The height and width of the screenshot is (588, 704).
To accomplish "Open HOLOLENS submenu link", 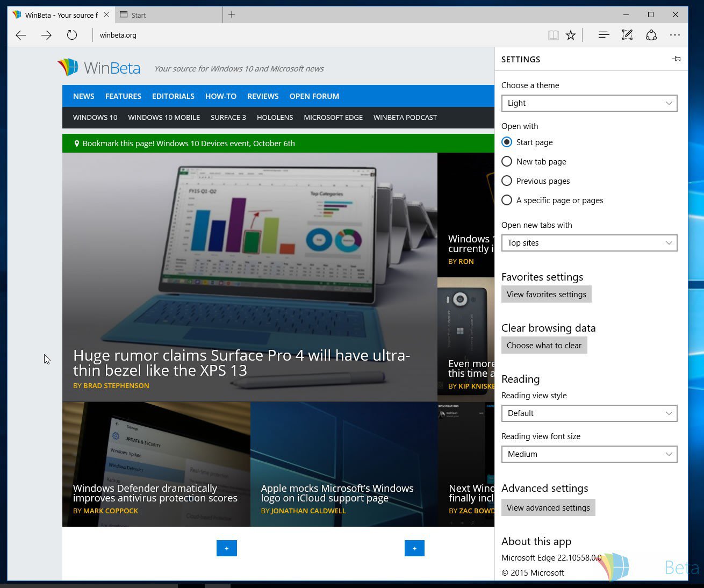I will tap(275, 117).
